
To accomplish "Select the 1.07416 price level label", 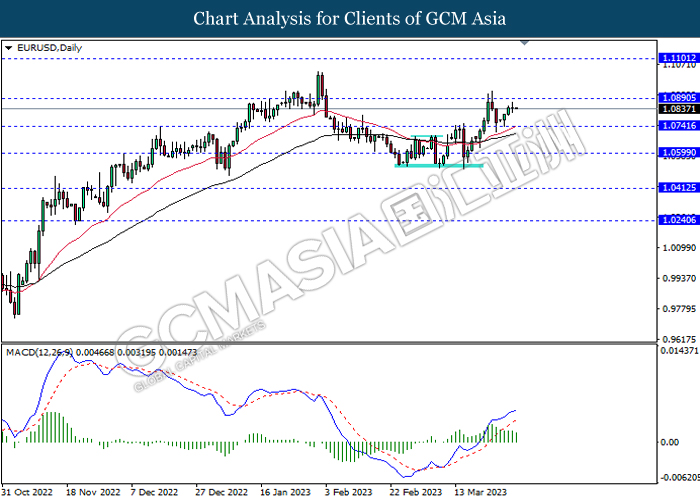I will pyautogui.click(x=679, y=126).
